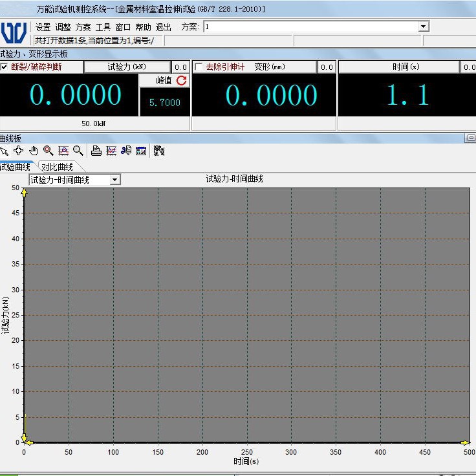Image resolution: width=476 pixels, height=476 pixels.
Task: Click the time reading 1.1 display
Action: [407, 95]
